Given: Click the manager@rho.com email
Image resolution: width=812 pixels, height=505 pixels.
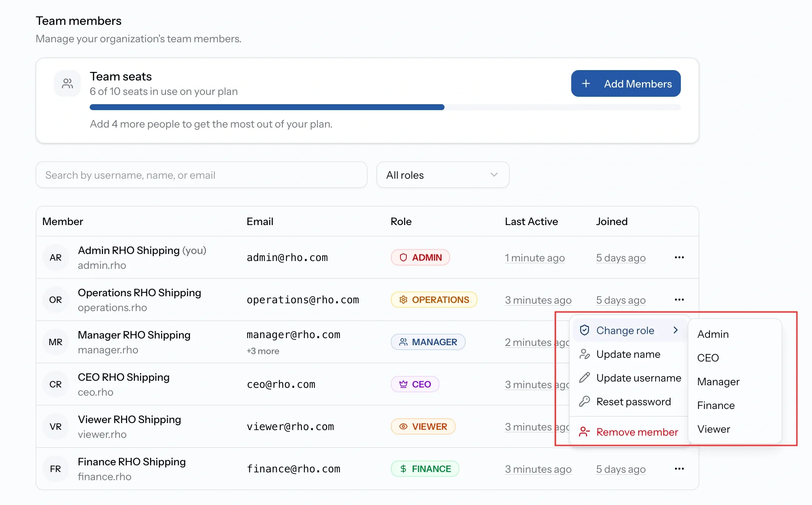Looking at the screenshot, I should pos(293,334).
